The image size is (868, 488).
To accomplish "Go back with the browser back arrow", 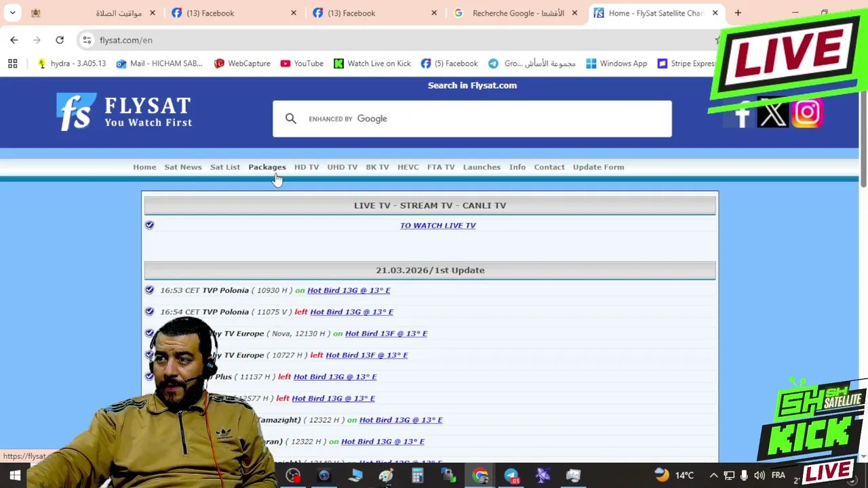I will pyautogui.click(x=14, y=40).
